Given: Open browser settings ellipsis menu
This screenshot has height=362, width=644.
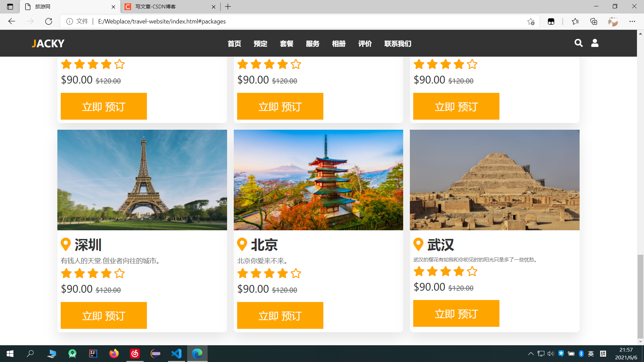Looking at the screenshot, I should tap(632, 21).
